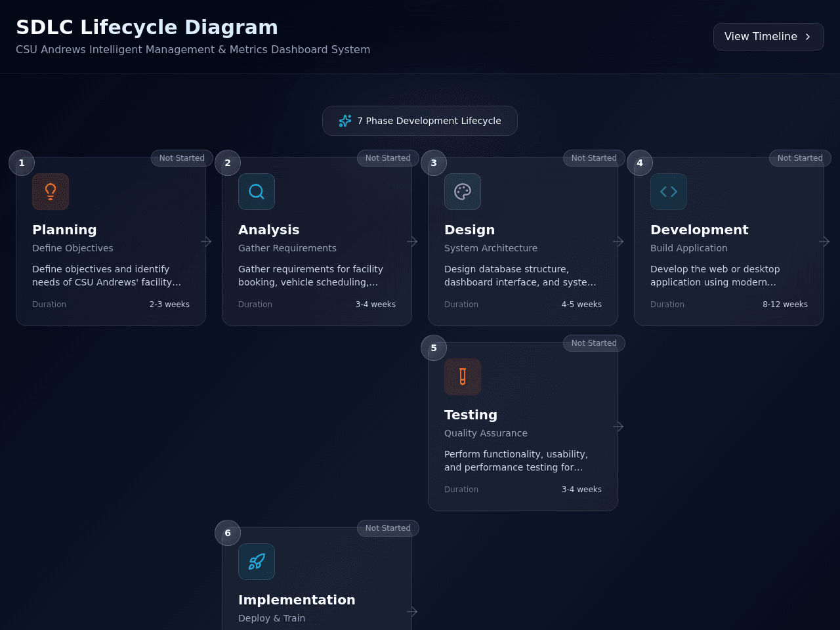Click the Design palette icon

click(463, 192)
